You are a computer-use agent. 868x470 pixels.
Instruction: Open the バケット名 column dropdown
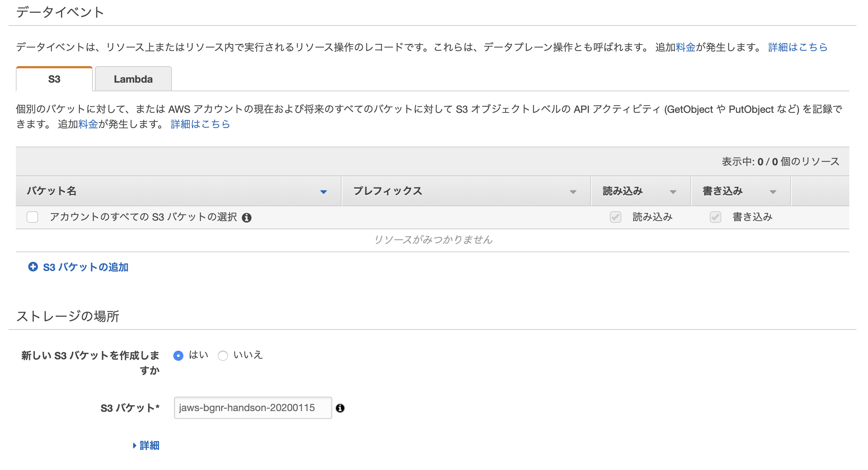(x=324, y=192)
